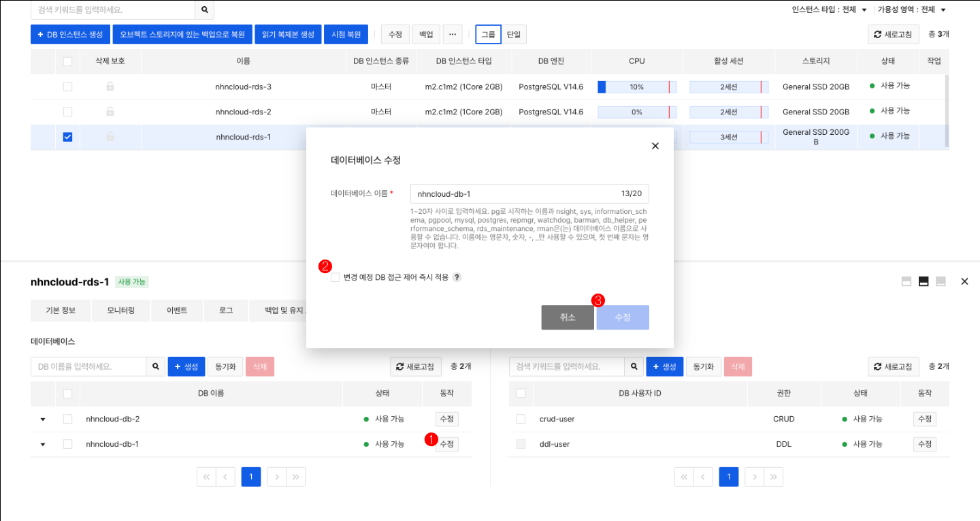
Task: Refresh the DB user list
Action: [x=894, y=366]
